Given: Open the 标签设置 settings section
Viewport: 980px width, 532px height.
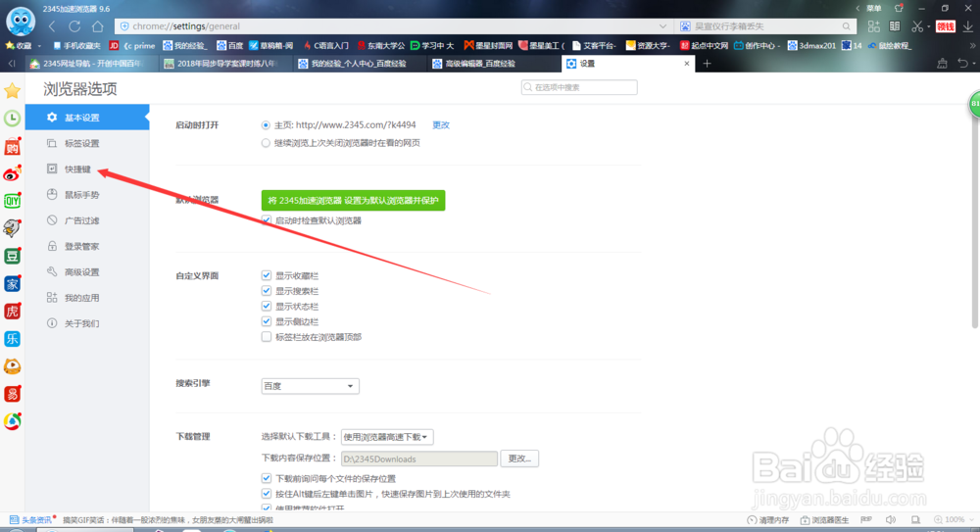Looking at the screenshot, I should (87, 143).
